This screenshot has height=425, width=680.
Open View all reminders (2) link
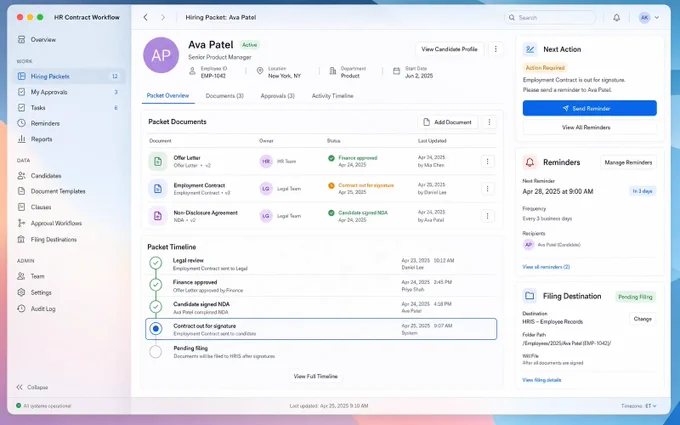[546, 267]
